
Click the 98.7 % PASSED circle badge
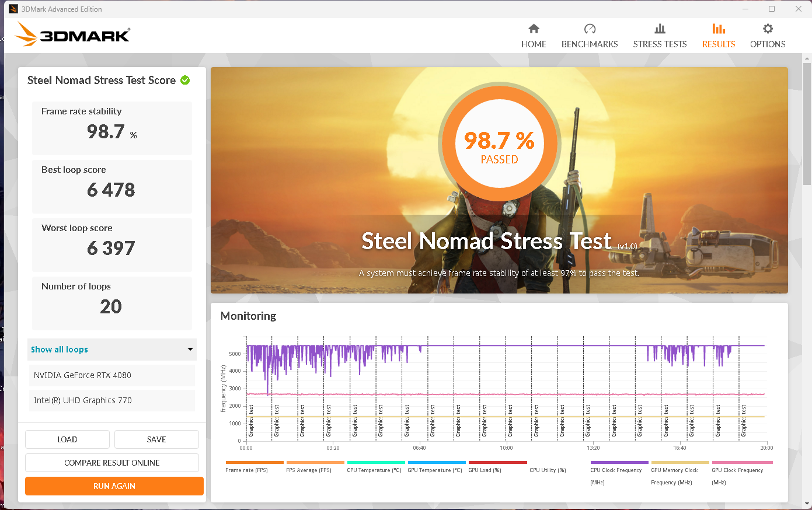499,144
